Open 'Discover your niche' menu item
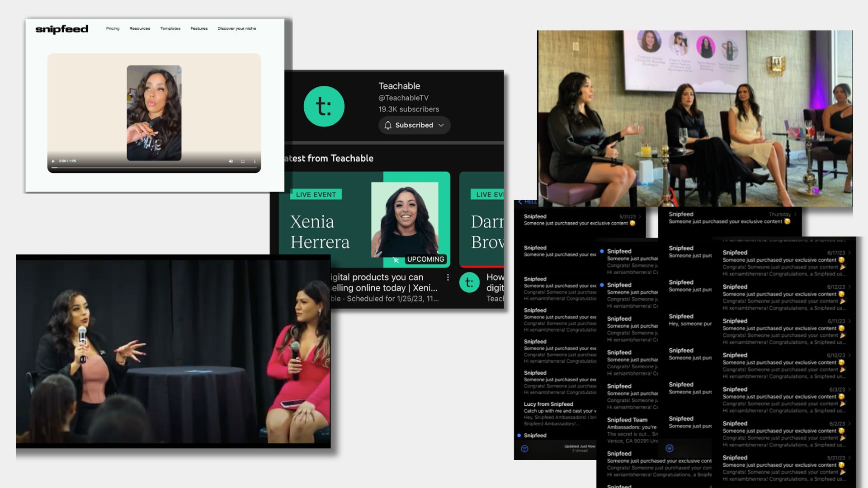 [x=236, y=28]
